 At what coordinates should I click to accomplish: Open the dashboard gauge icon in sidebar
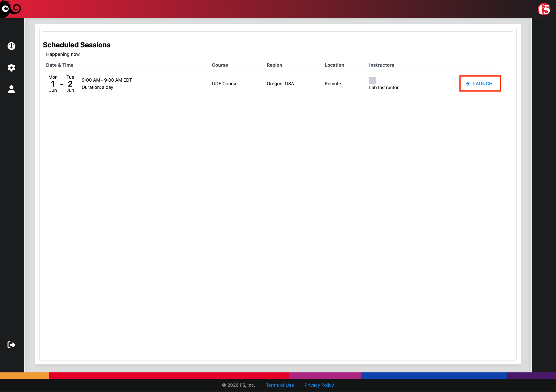point(11,46)
